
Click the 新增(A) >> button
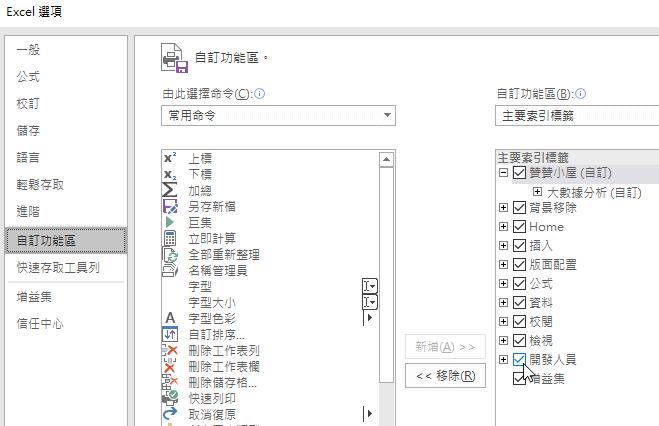coord(445,347)
